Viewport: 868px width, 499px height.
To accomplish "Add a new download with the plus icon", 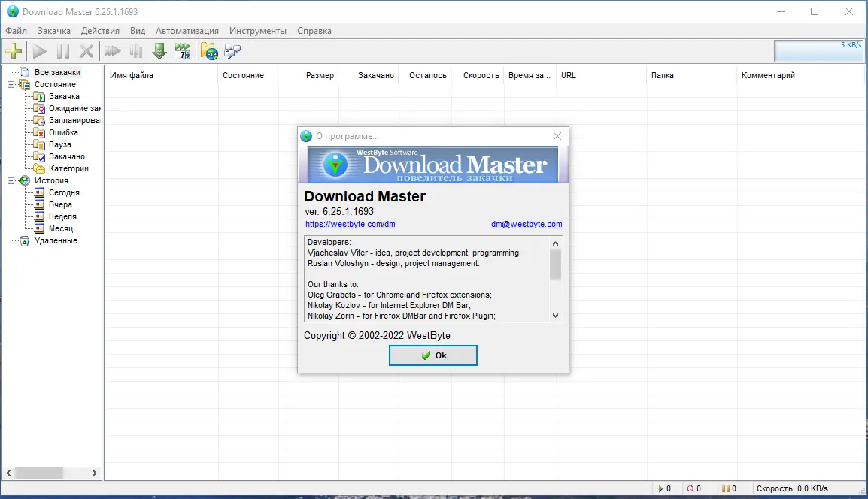I will [14, 51].
